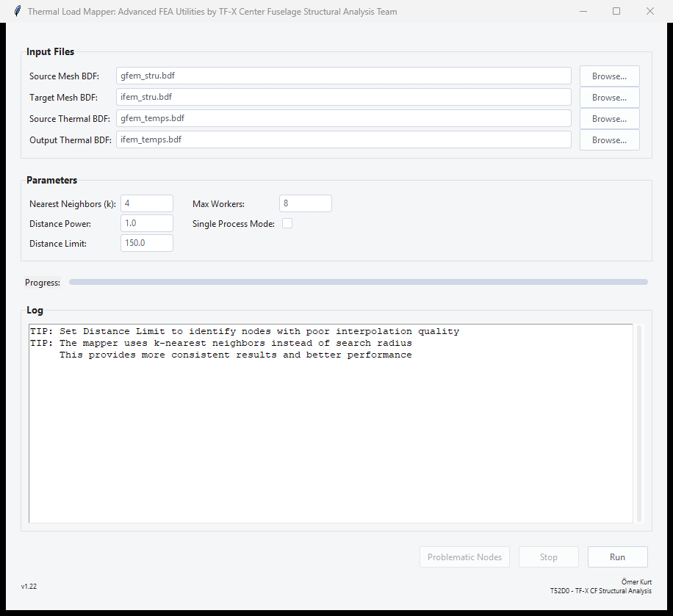Edit the Distance Power value
Viewport: 673px width, 616px height.
(146, 223)
